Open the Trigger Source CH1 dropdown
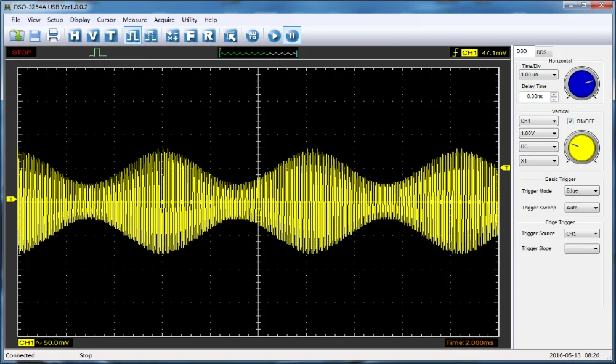Viewport: 616px width, 364px height. tap(582, 233)
